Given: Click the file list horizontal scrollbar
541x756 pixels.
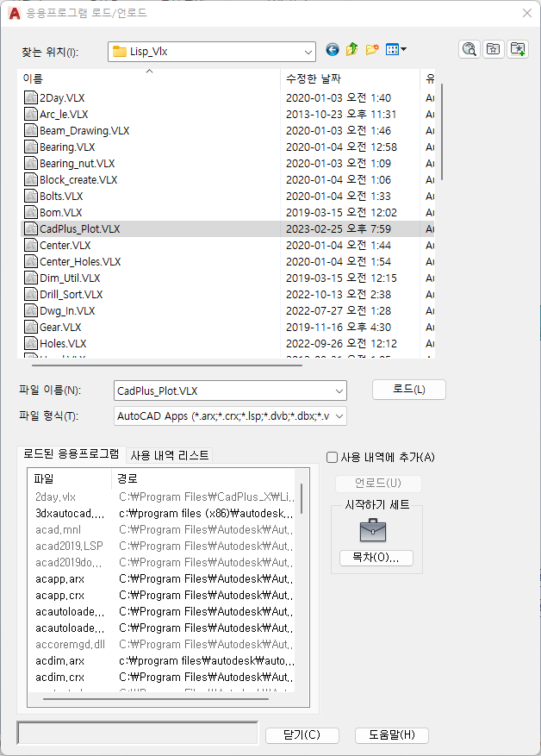Looking at the screenshot, I should pos(167,366).
